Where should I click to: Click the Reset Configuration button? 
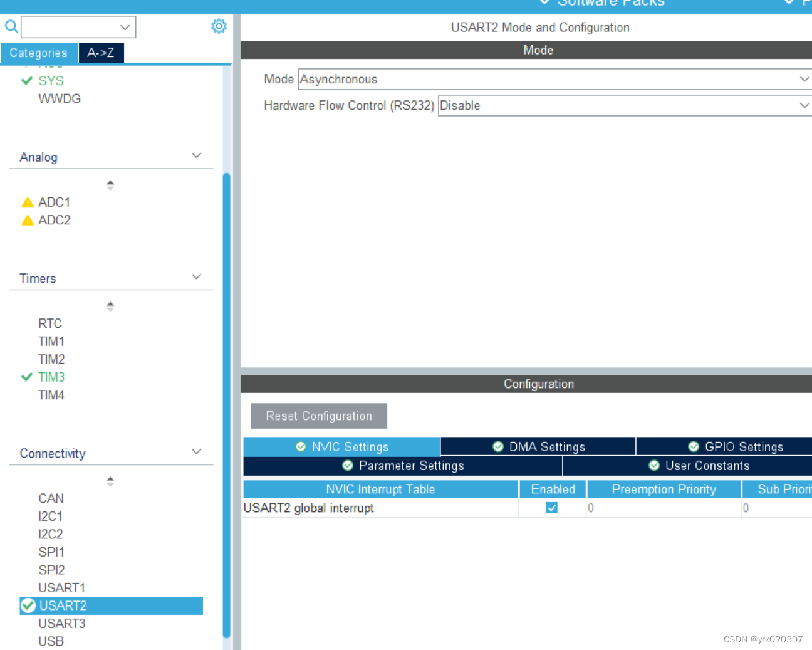(x=319, y=416)
